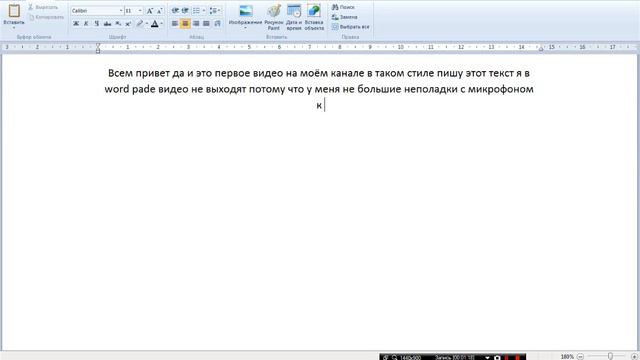Image resolution: width=640 pixels, height=360 pixels.
Task: Toggle italic К formatting
Action: (x=86, y=24)
